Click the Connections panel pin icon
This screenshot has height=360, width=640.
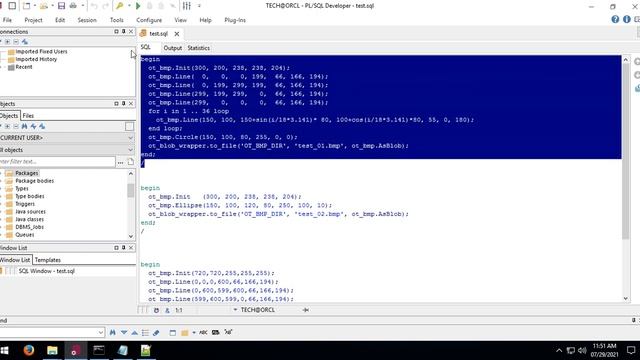click(124, 31)
